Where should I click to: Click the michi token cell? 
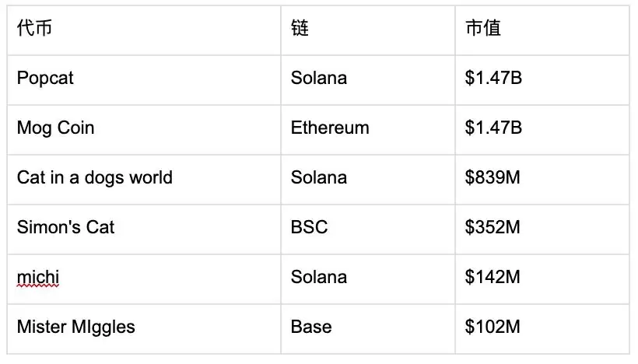(37, 278)
